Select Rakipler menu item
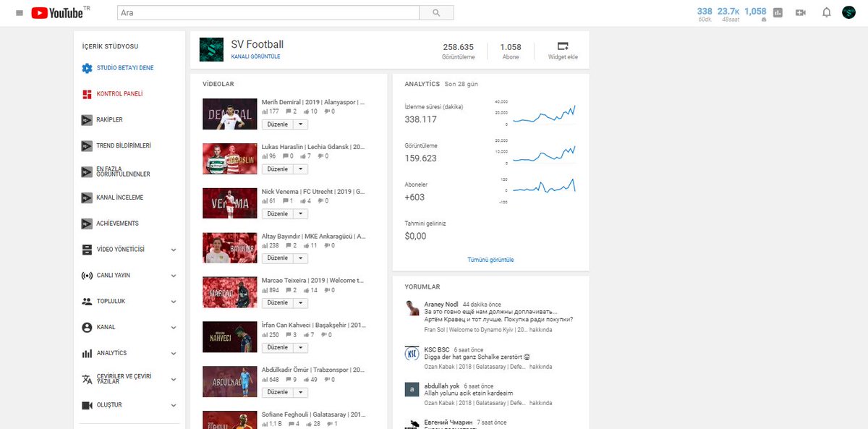Screen dimensions: 868x429 tap(110, 119)
